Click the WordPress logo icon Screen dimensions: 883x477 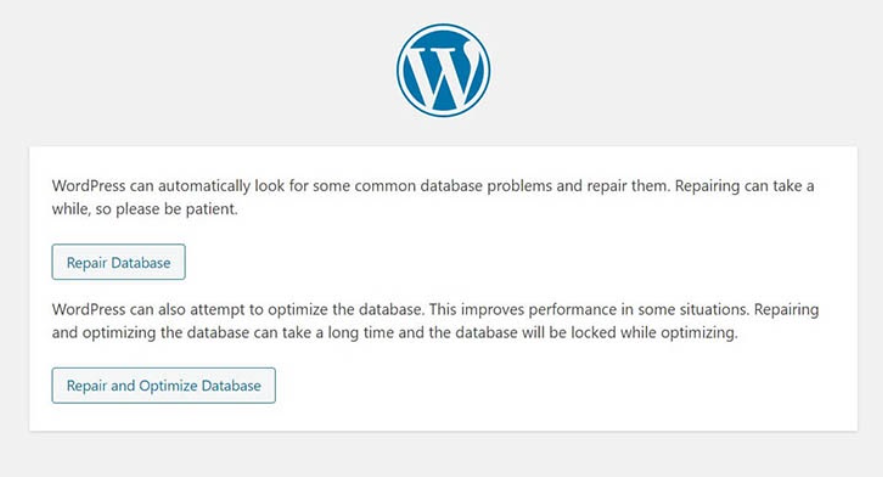coord(443,70)
